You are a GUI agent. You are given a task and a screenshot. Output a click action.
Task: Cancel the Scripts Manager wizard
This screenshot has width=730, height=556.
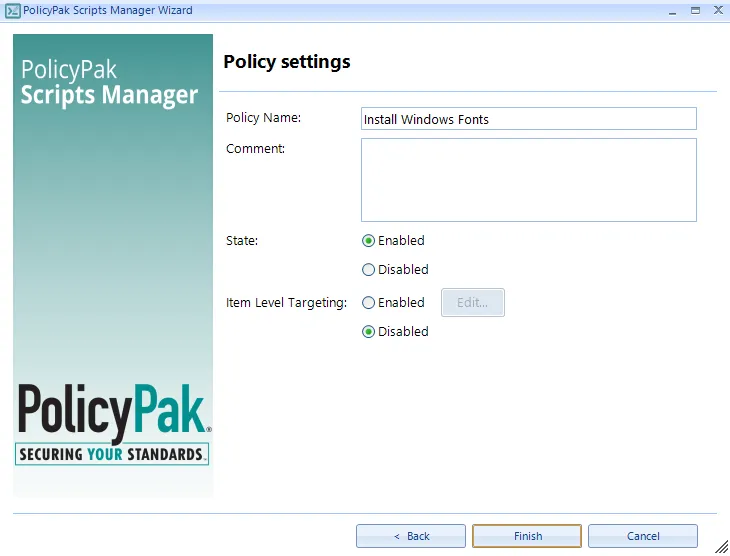[643, 536]
